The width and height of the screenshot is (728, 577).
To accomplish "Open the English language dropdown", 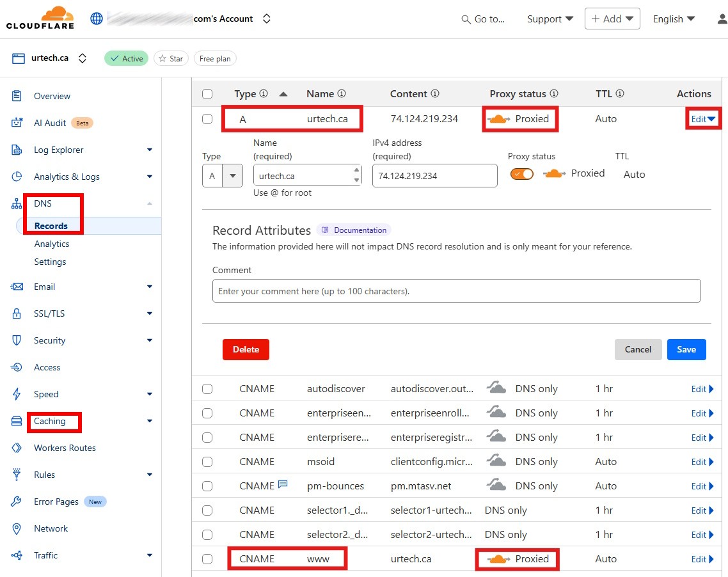I will pyautogui.click(x=674, y=19).
